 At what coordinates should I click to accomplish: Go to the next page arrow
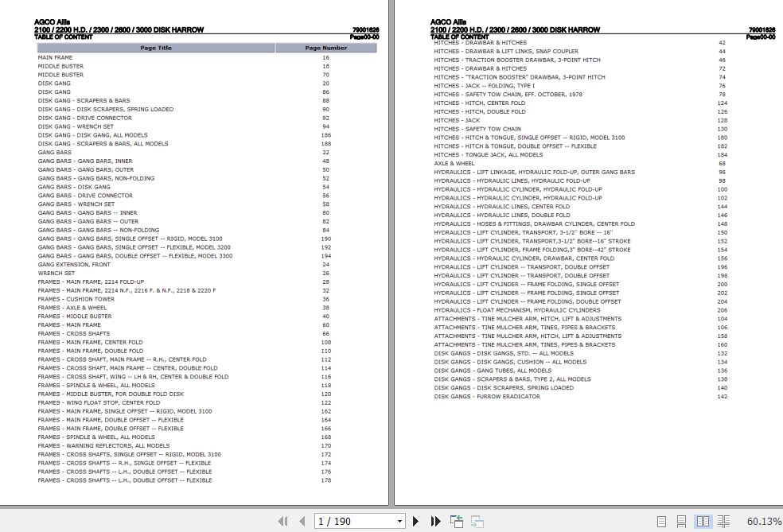[x=415, y=522]
